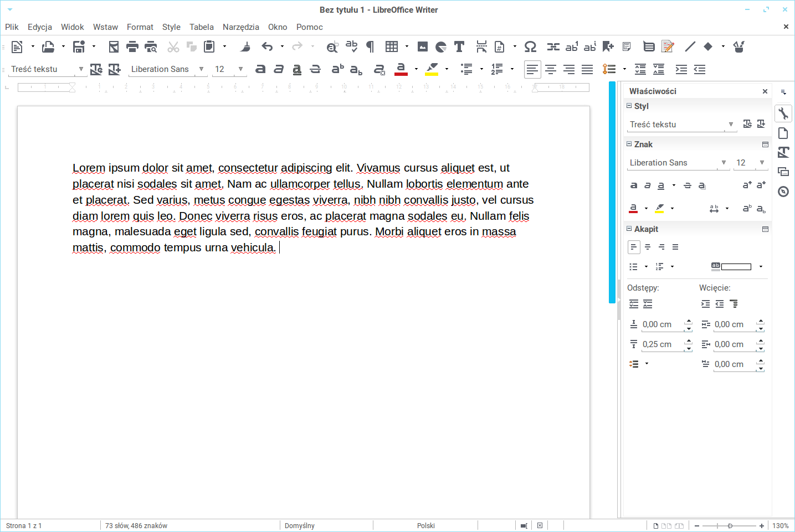Toggle track changes recording icon
795x532 pixels.
pyautogui.click(x=668, y=47)
